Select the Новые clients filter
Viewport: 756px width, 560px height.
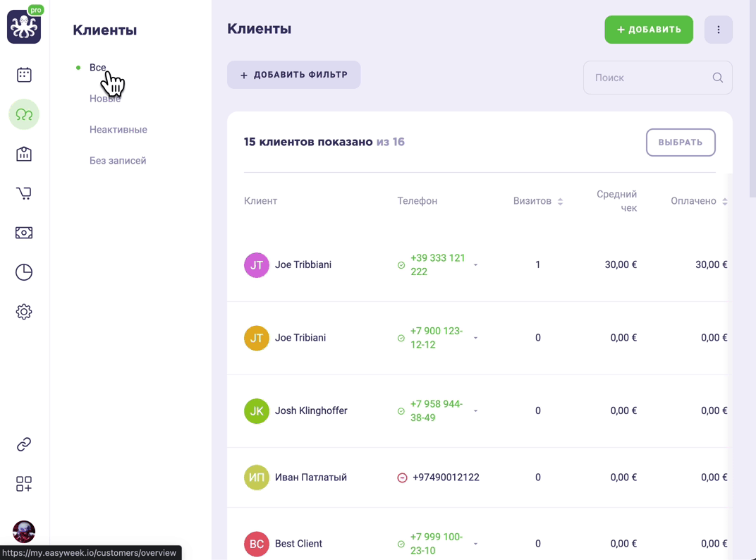pos(105,99)
